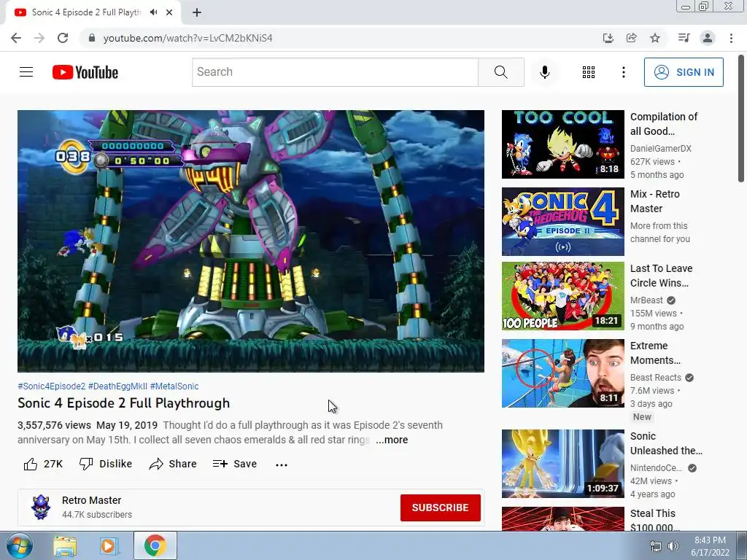Image resolution: width=747 pixels, height=560 pixels.
Task: Click the video player to pause playback
Action: (251, 241)
